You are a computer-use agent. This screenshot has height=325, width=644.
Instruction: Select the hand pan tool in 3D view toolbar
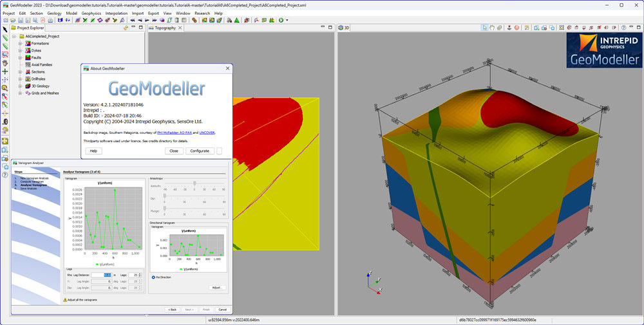click(x=492, y=28)
